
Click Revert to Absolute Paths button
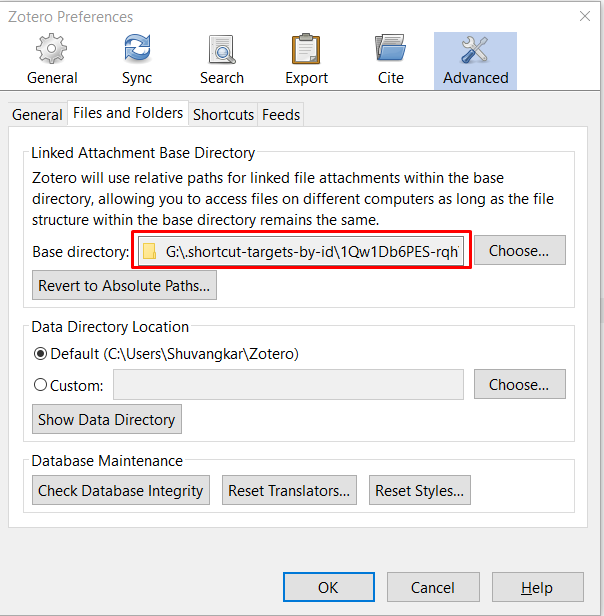[x=124, y=285]
